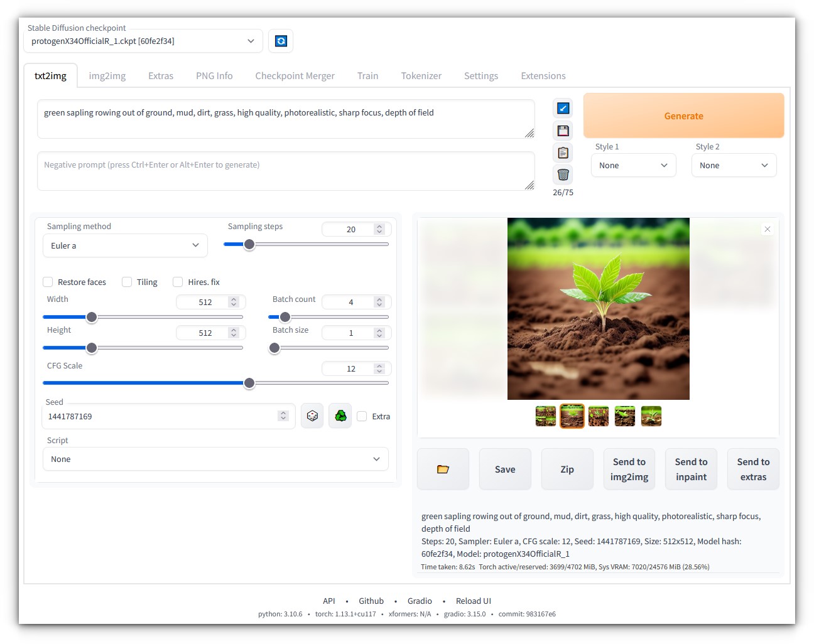Clear the prompt using the trash icon
The image size is (814, 644).
563,174
